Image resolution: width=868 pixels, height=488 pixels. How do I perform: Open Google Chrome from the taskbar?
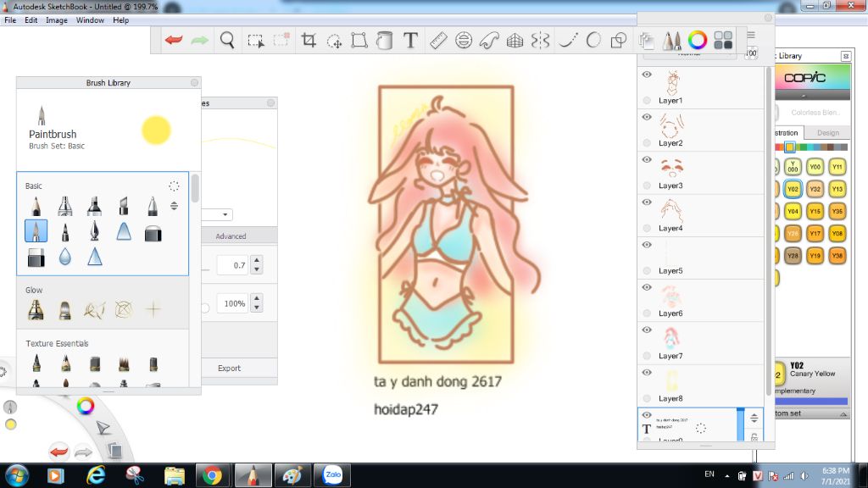(x=211, y=475)
